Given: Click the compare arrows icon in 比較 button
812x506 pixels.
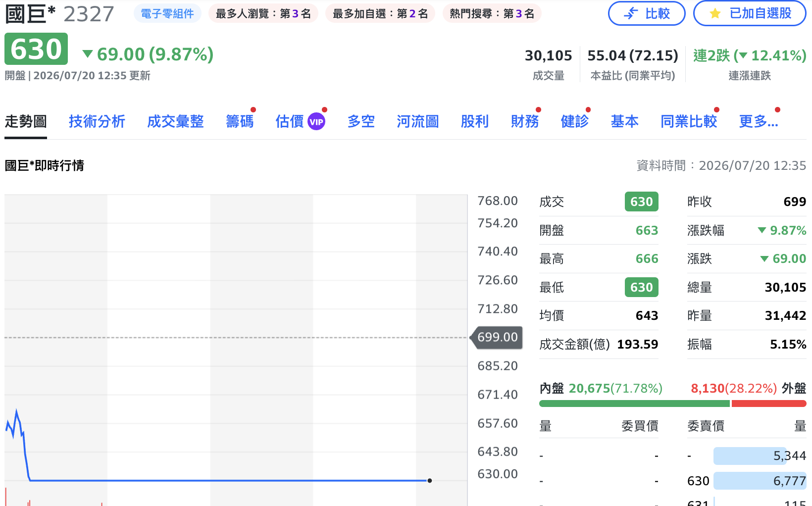Looking at the screenshot, I should click(x=630, y=13).
